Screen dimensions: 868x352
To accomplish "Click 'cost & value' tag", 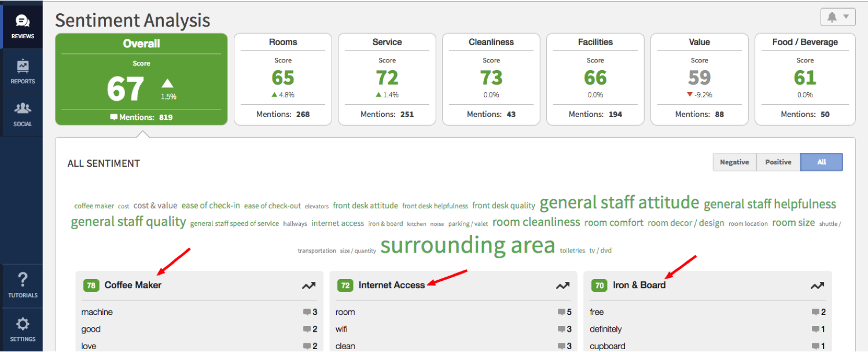I will [155, 206].
